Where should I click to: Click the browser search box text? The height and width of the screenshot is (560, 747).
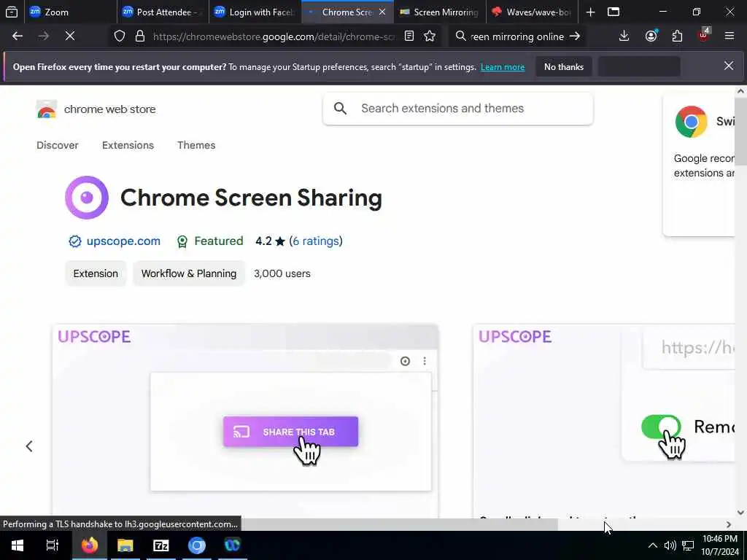pos(517,36)
